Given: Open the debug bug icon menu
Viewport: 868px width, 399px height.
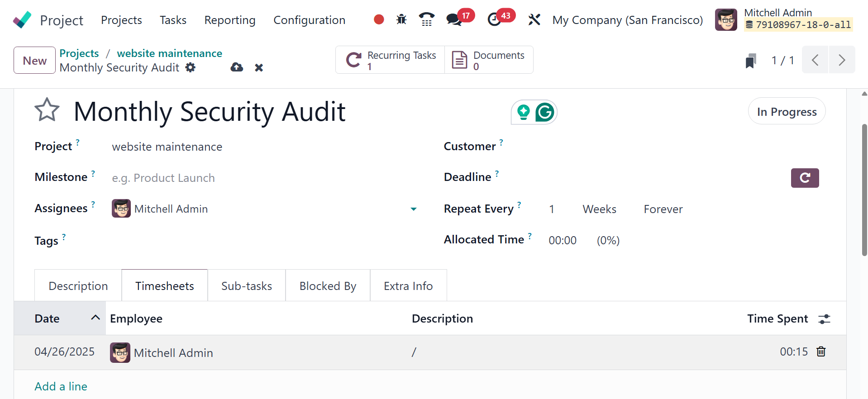Looking at the screenshot, I should [401, 19].
